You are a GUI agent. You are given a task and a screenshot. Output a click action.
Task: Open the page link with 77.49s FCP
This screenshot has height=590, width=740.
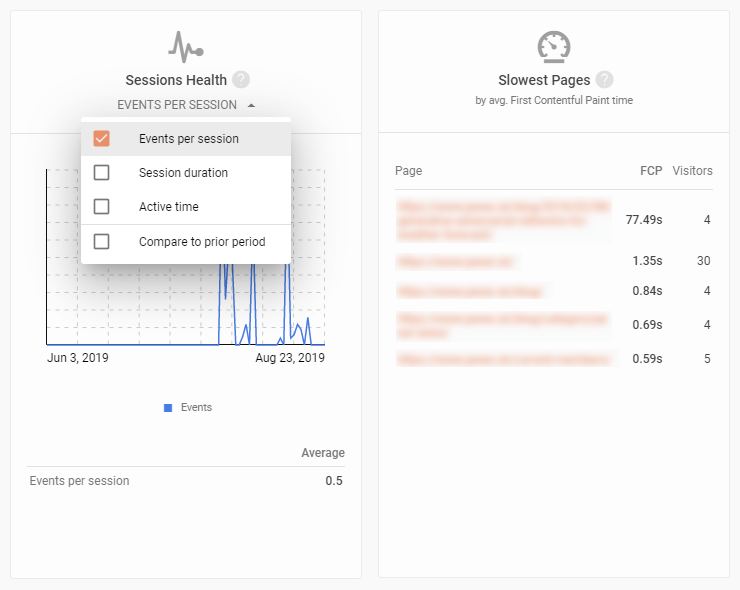503,220
